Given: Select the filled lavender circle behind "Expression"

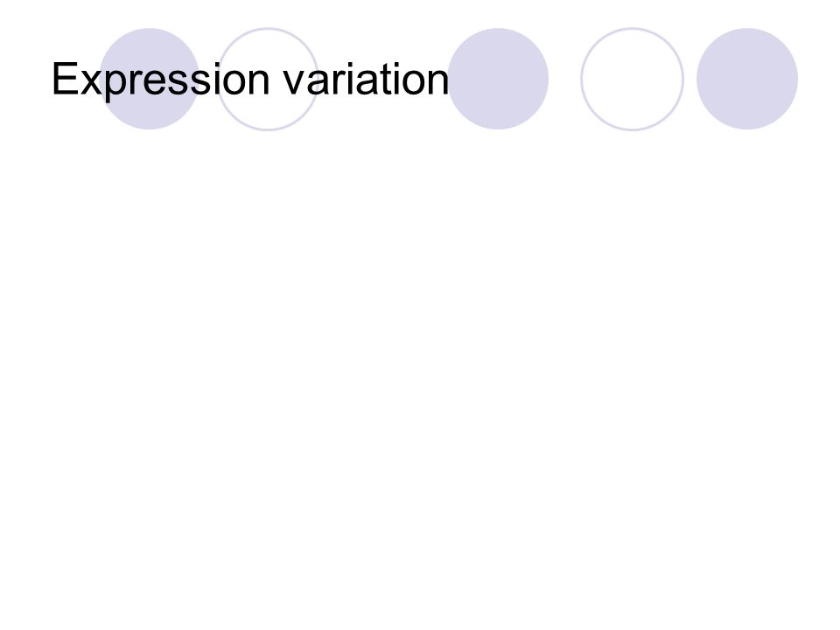Looking at the screenshot, I should point(150,79).
